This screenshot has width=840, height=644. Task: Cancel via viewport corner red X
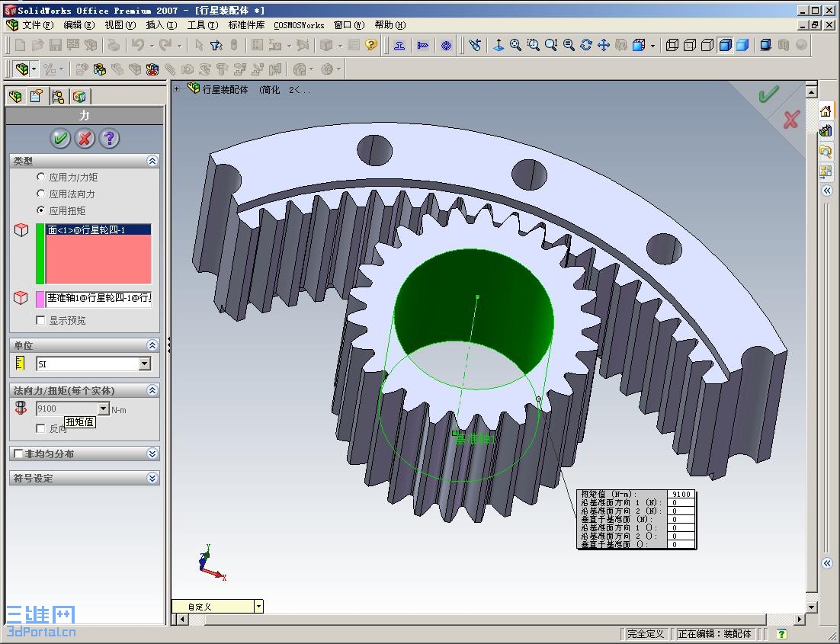coord(791,120)
